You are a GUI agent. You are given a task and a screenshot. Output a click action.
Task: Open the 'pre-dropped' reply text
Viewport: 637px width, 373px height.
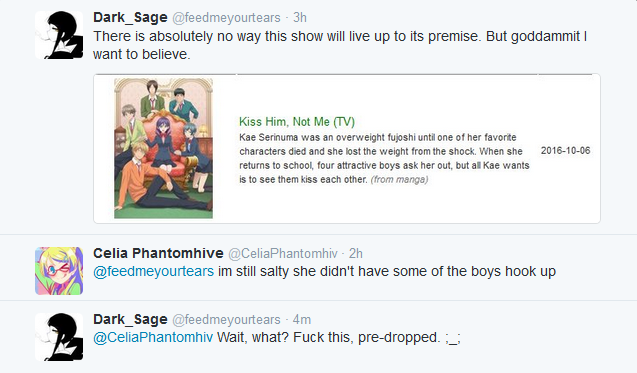click(x=338, y=337)
